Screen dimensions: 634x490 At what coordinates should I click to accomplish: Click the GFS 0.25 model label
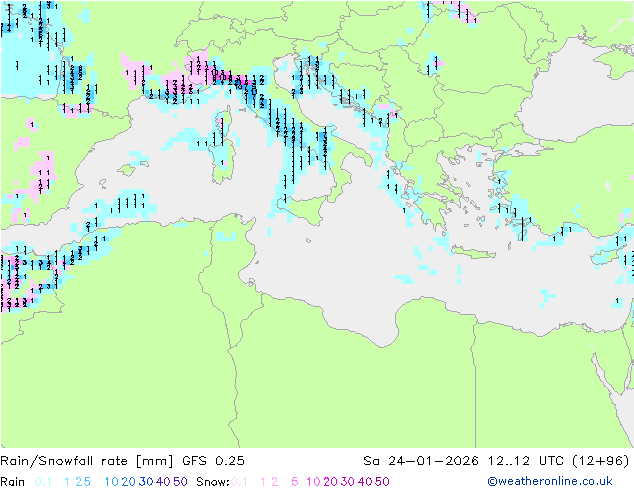(213, 461)
